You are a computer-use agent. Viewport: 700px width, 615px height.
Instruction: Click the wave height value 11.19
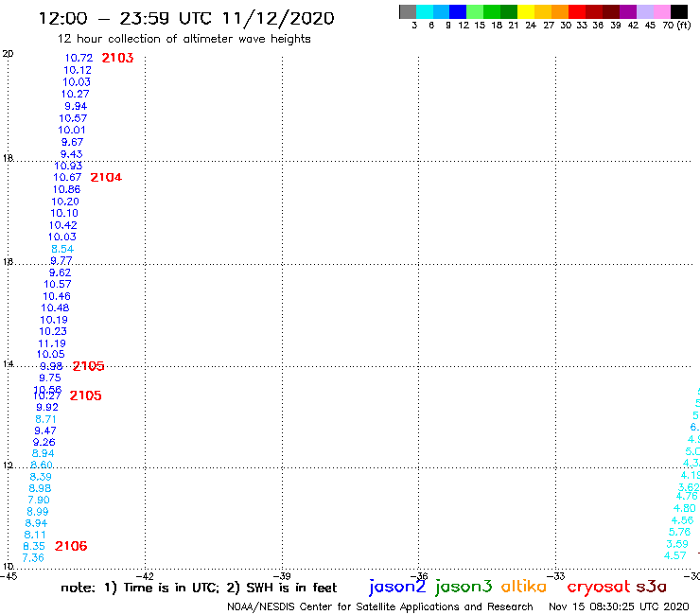click(x=52, y=343)
